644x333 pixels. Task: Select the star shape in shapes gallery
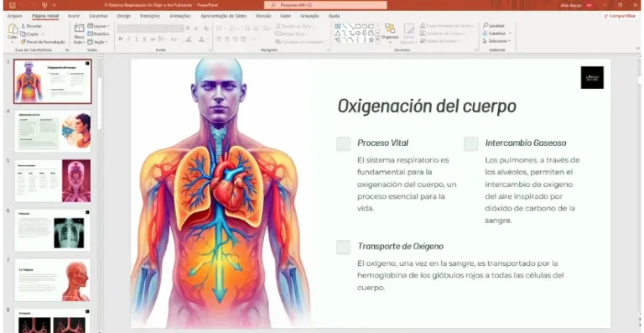(x=371, y=39)
